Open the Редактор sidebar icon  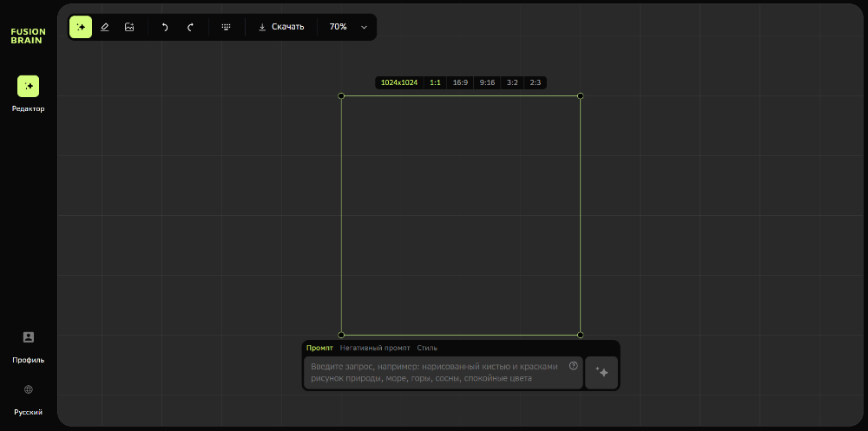[x=28, y=86]
